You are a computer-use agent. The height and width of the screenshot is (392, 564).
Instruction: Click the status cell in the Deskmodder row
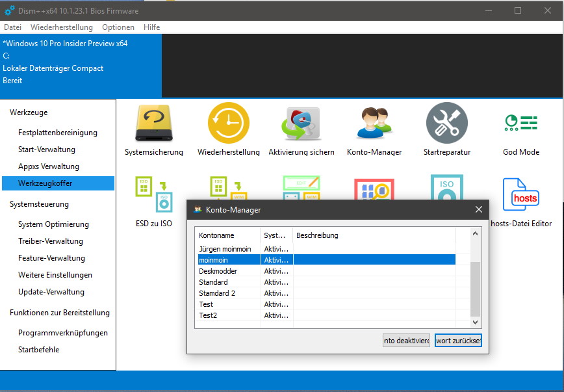[x=277, y=271]
